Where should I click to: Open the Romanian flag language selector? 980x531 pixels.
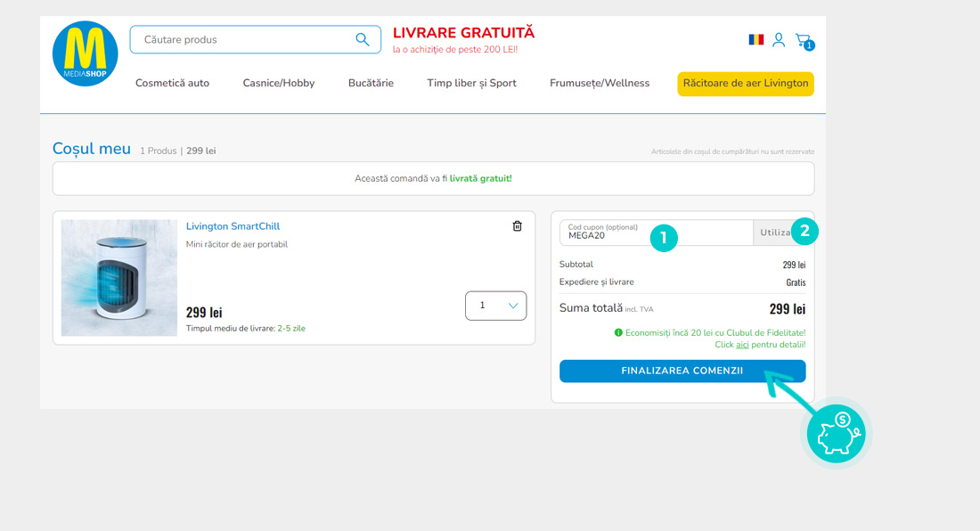(x=756, y=39)
